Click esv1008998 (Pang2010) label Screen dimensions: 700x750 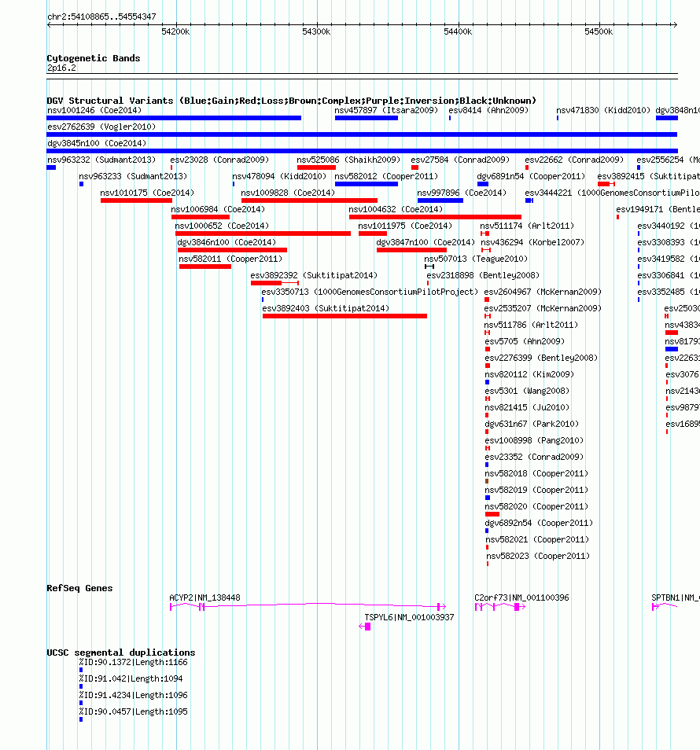[x=535, y=440]
